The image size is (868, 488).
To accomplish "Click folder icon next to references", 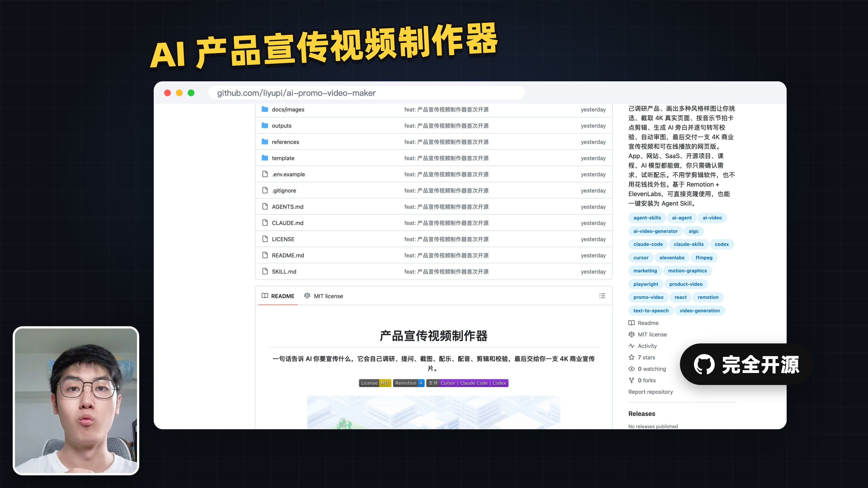I will point(265,142).
